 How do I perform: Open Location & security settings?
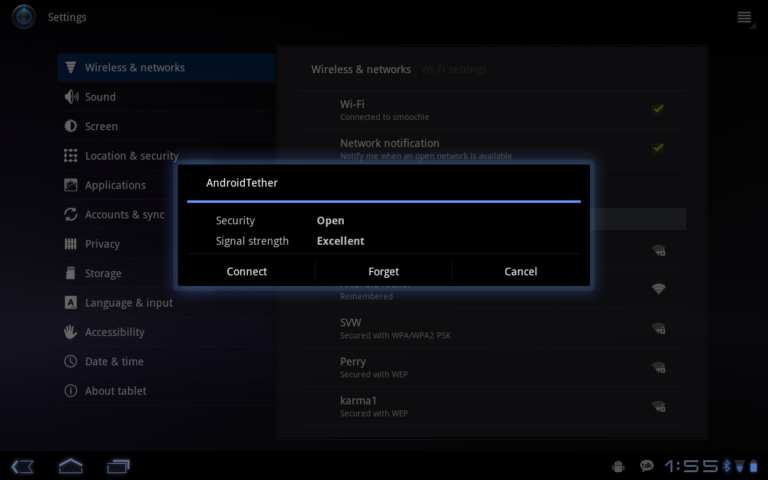131,156
